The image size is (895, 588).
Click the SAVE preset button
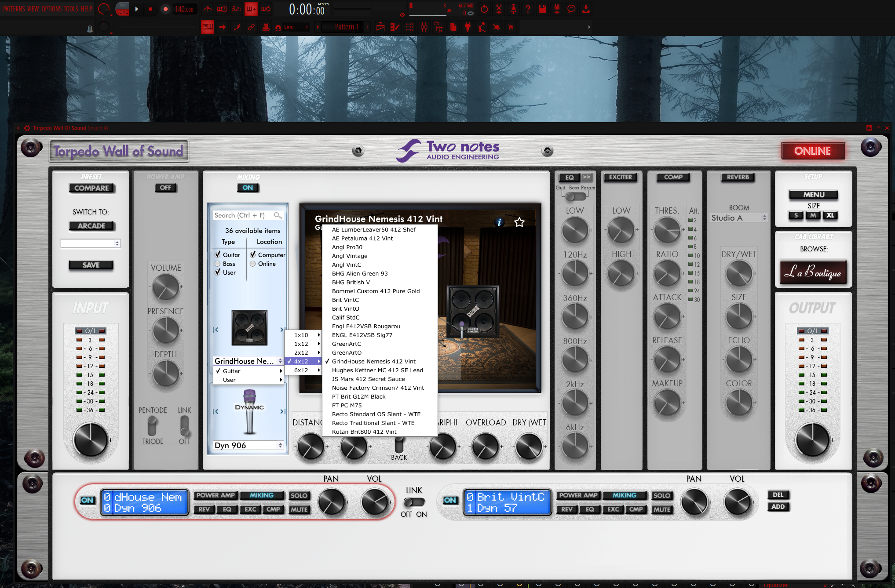91,265
